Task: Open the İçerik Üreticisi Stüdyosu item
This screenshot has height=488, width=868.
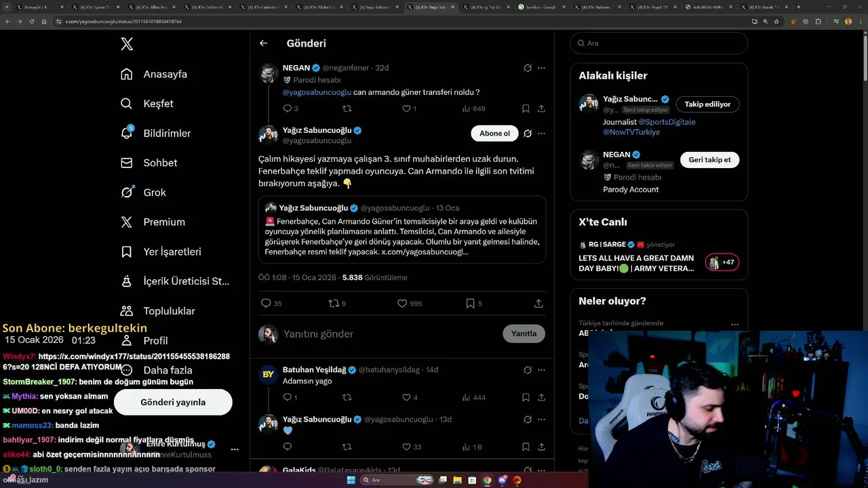Action: point(174,281)
